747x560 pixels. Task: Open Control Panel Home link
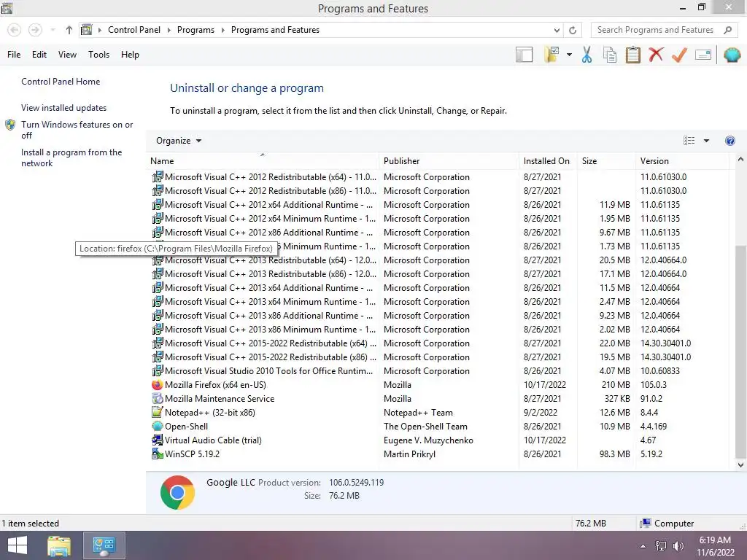(61, 82)
